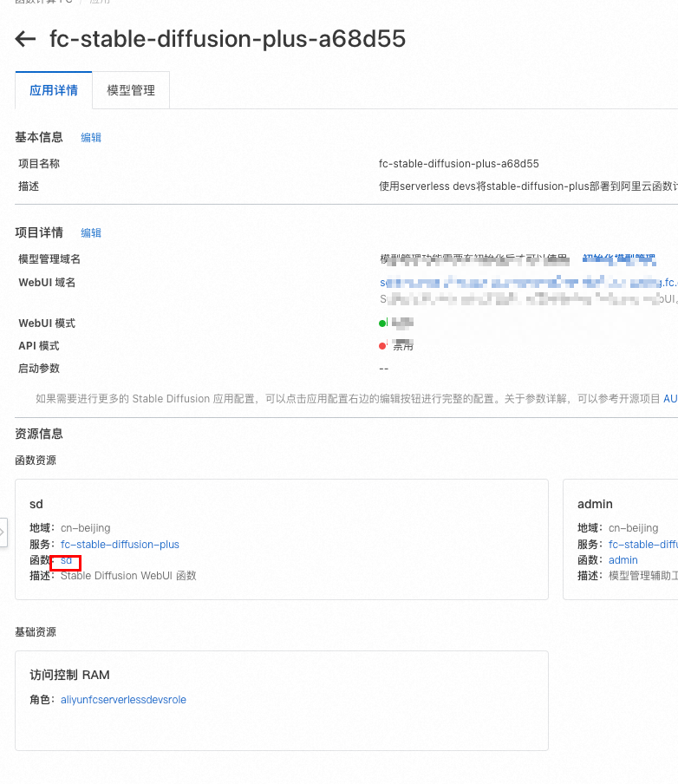The height and width of the screenshot is (784, 678).
Task: Click the red API mode status dot
Action: (383, 345)
